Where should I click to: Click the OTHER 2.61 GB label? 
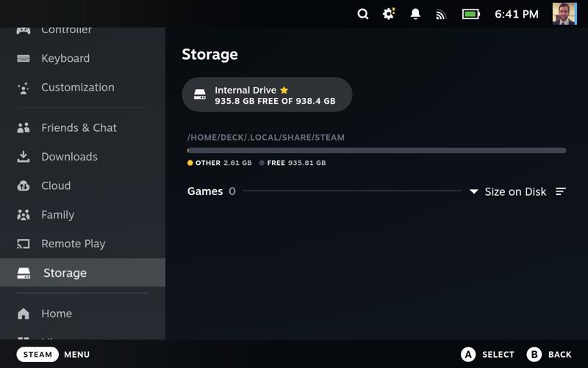pyautogui.click(x=223, y=163)
